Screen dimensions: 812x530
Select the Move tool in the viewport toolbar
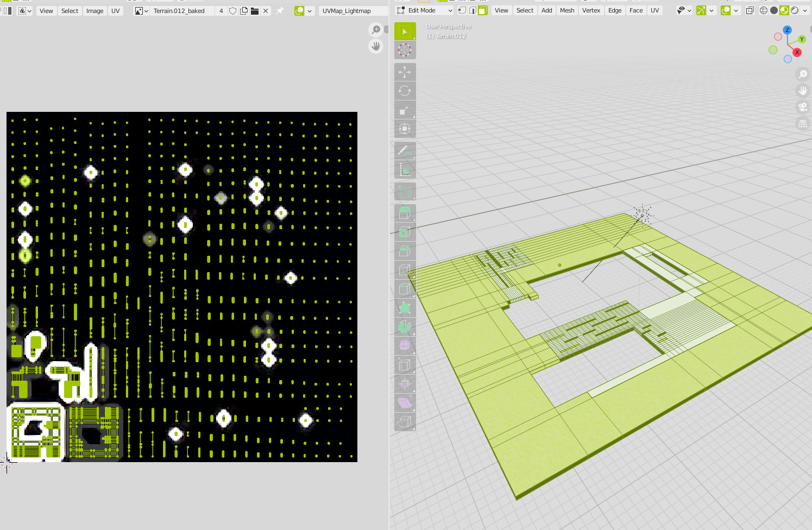point(405,72)
